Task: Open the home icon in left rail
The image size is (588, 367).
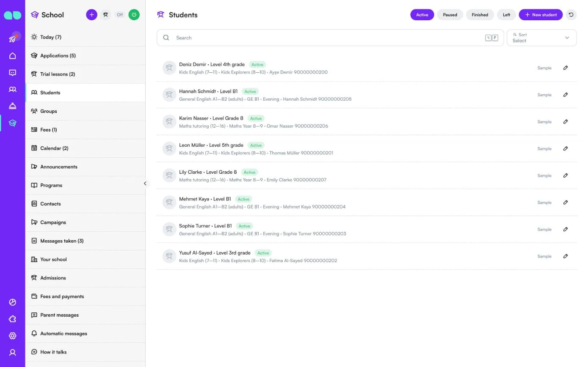Action: (13, 56)
